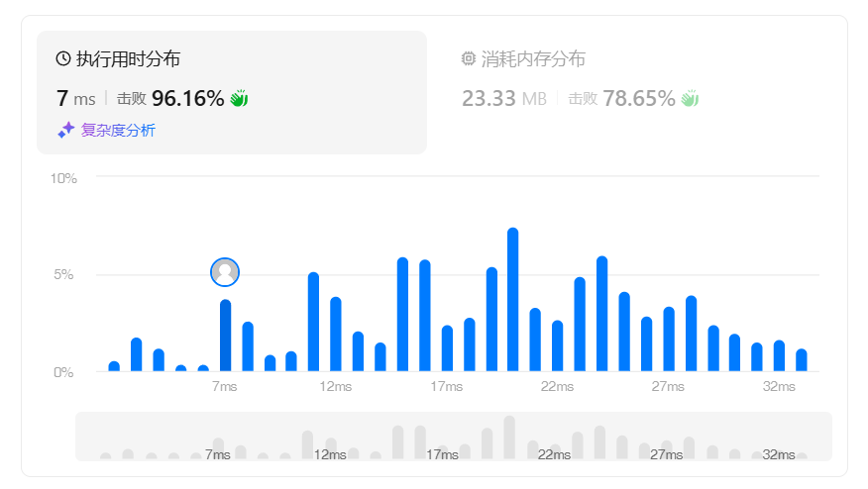Click the 96.16% beat percentage value
The height and width of the screenshot is (489, 868).
187,98
